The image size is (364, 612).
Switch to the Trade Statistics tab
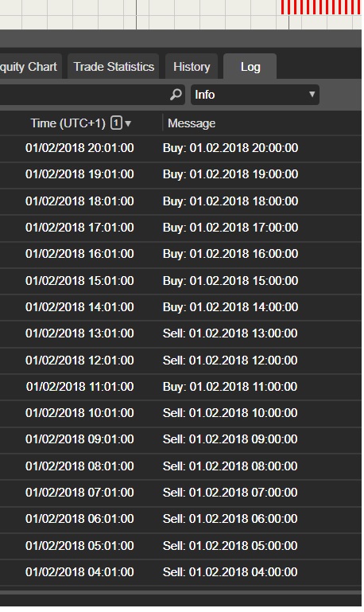(114, 67)
